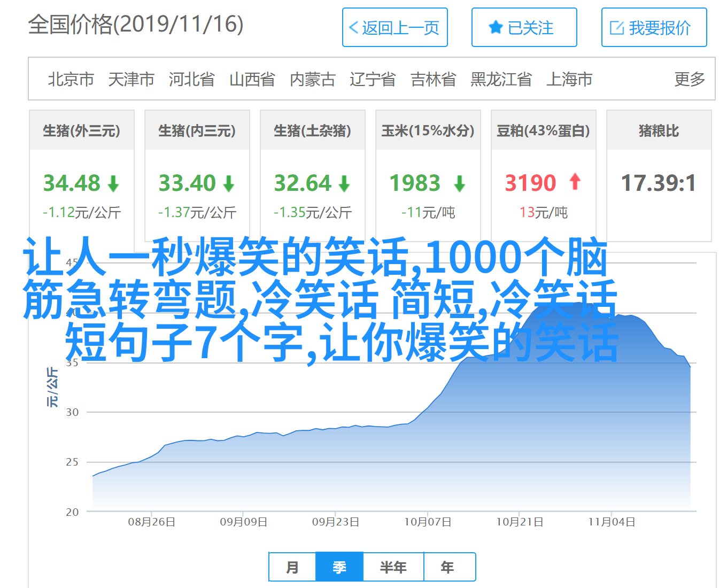Viewport: 727px width, 588px height.
Task: Select 上海市 region
Action: click(x=569, y=79)
